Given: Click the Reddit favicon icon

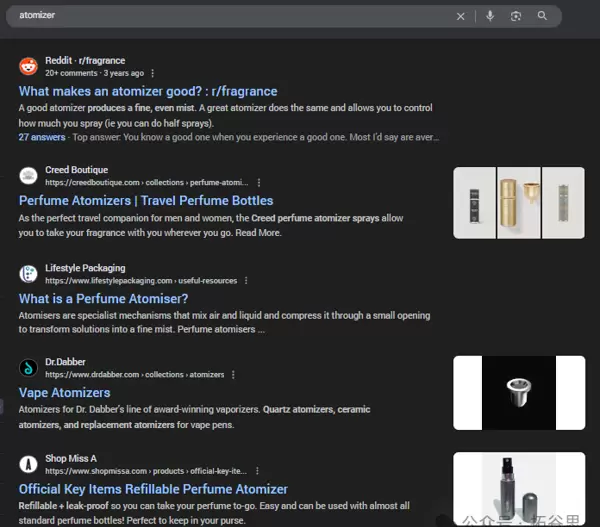Looking at the screenshot, I should pyautogui.click(x=28, y=67).
